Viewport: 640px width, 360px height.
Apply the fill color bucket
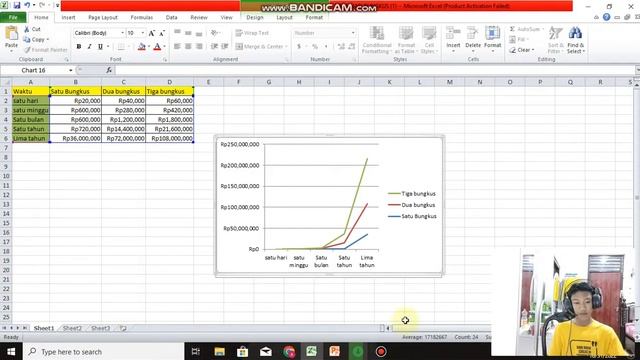(x=141, y=47)
